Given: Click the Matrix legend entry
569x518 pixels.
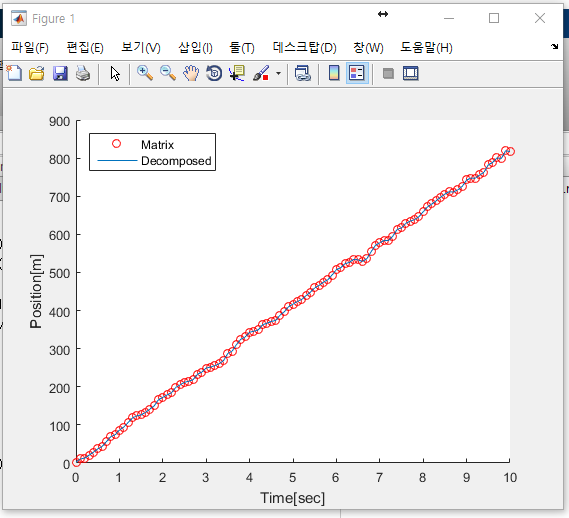Looking at the screenshot, I should [x=157, y=145].
